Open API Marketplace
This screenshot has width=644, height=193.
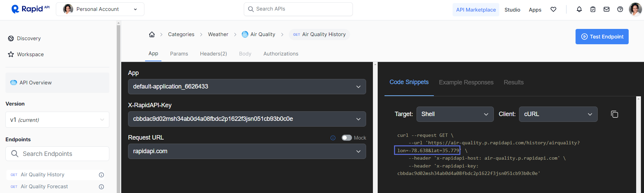pyautogui.click(x=476, y=10)
